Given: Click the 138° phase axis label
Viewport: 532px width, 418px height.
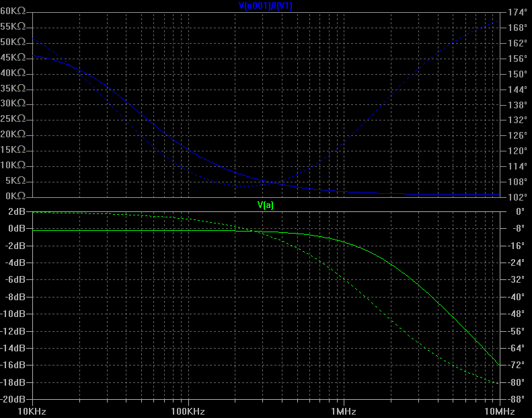Looking at the screenshot, I should 517,105.
